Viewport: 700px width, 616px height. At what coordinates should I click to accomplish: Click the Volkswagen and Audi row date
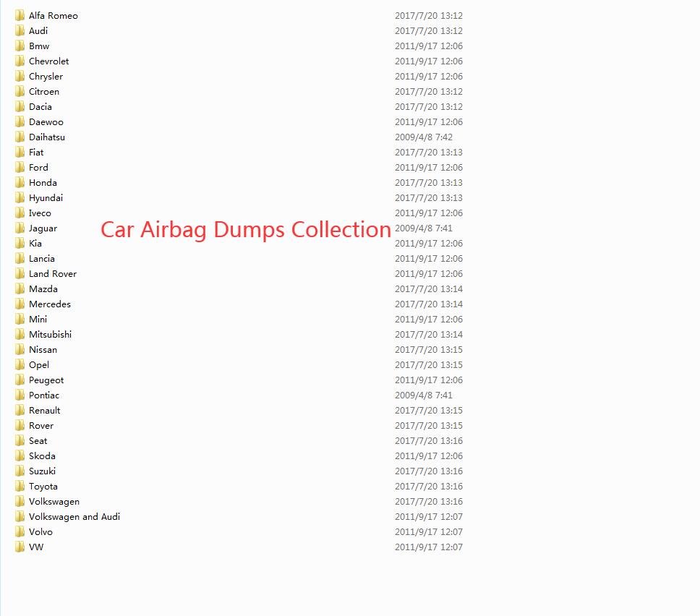coord(429,516)
